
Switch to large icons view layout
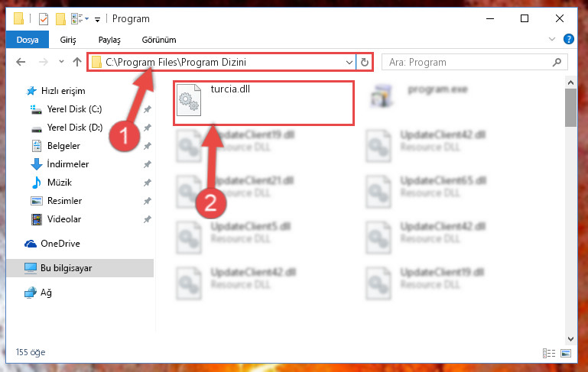(x=566, y=353)
